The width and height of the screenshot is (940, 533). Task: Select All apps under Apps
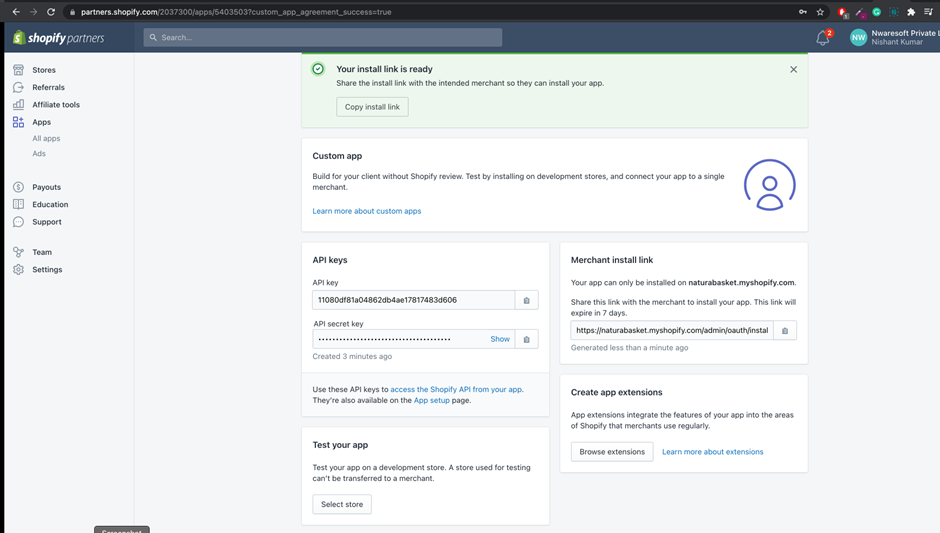pyautogui.click(x=46, y=139)
